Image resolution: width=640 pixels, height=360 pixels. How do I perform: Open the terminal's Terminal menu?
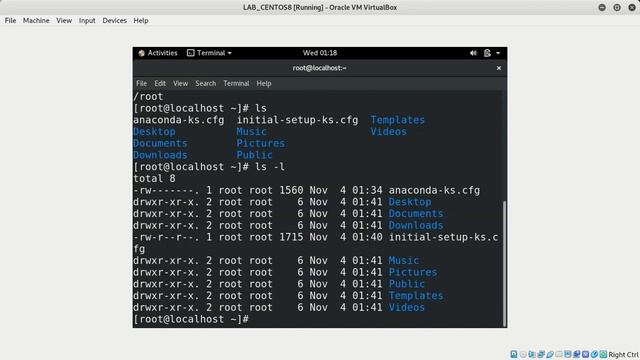click(x=236, y=83)
